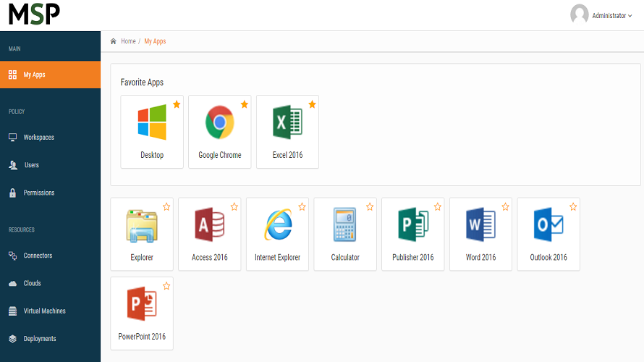Launch the Explorer folder icon
The height and width of the screenshot is (362, 644).
tap(142, 225)
